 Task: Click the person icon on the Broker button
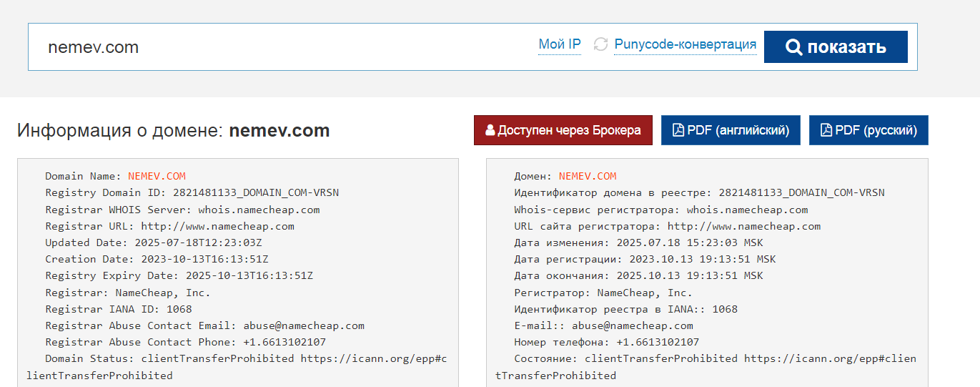tap(490, 131)
